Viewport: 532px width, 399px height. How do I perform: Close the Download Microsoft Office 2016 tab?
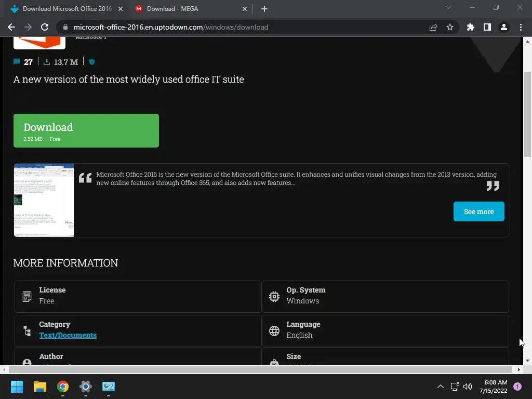pos(121,9)
